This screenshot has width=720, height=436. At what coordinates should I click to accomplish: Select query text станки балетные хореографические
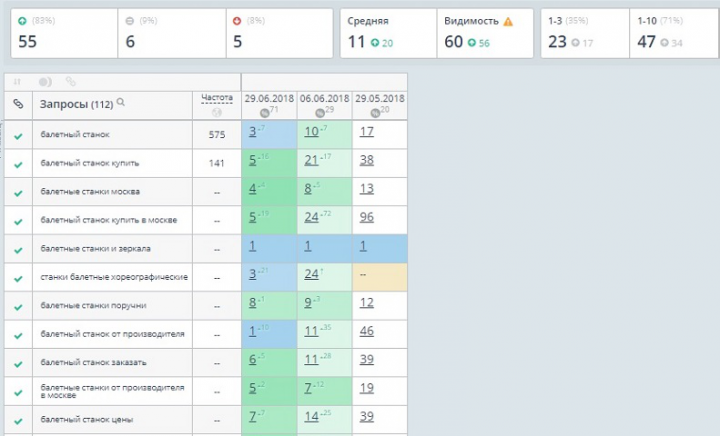114,277
